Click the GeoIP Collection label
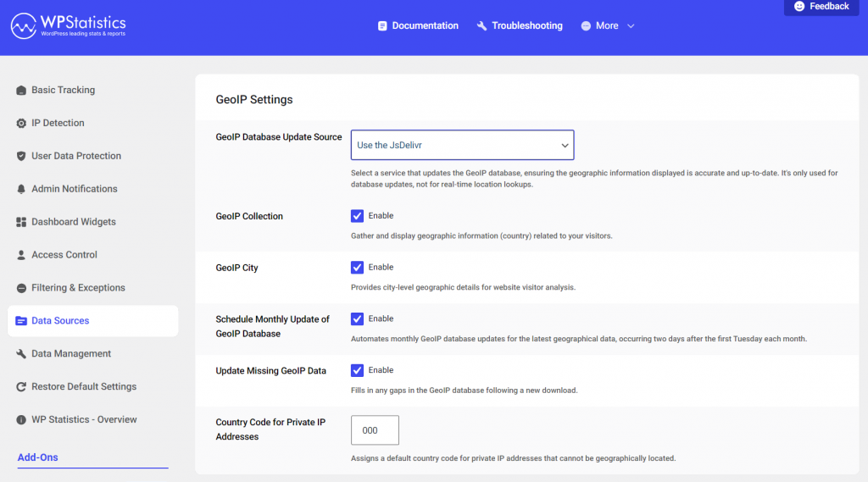This screenshot has width=868, height=482. [249, 216]
